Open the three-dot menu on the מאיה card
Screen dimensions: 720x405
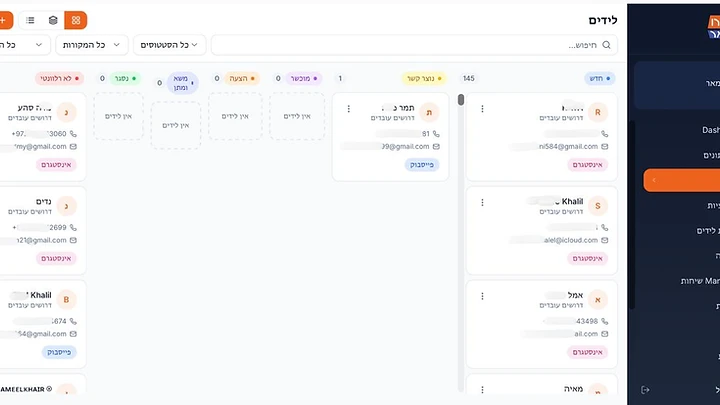tap(482, 390)
